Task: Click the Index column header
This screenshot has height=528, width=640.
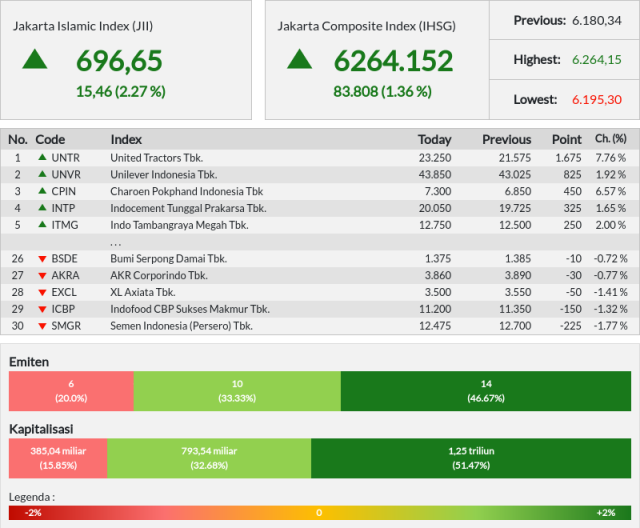Action: coord(126,140)
